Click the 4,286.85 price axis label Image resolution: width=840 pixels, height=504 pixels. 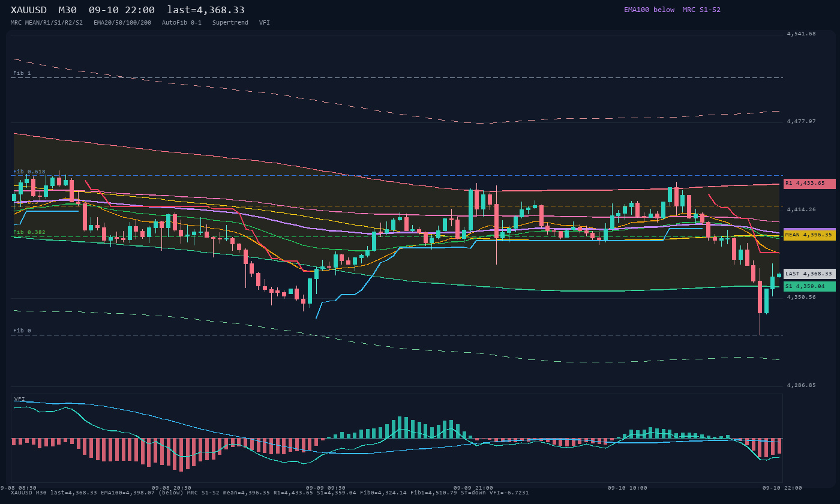802,385
